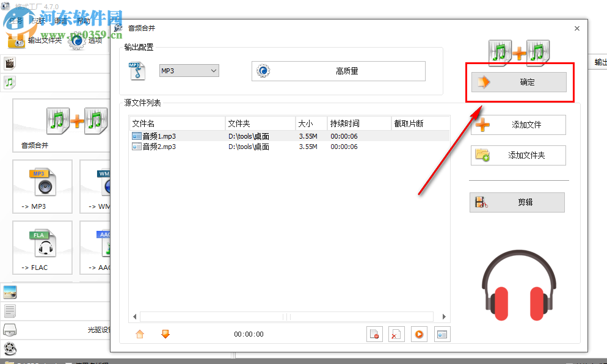Move file up with orange up arrow

coord(139,333)
